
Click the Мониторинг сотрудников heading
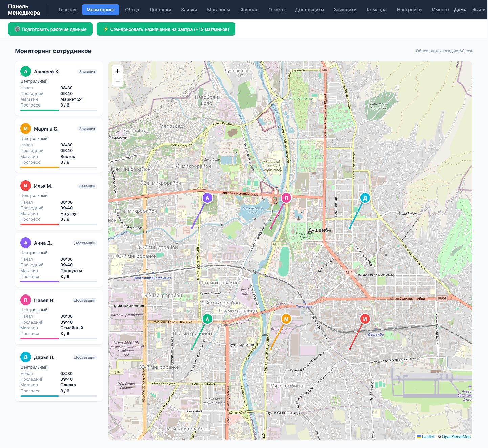pos(53,51)
